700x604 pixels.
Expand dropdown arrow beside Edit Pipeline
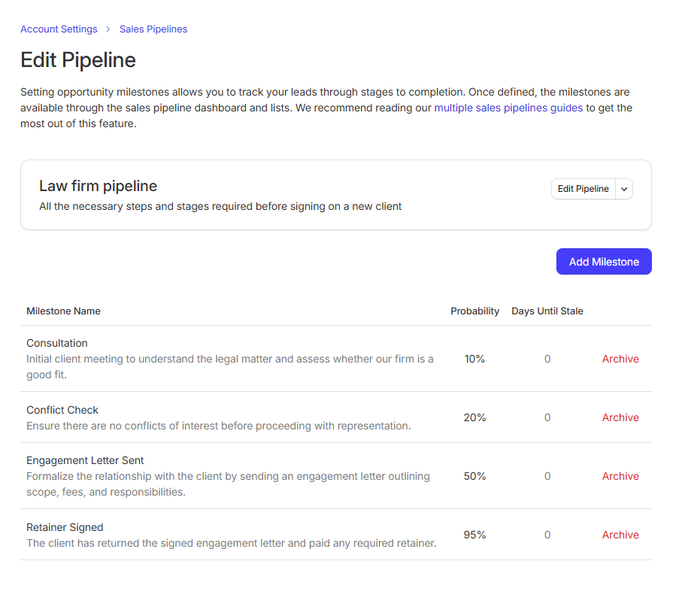click(624, 189)
